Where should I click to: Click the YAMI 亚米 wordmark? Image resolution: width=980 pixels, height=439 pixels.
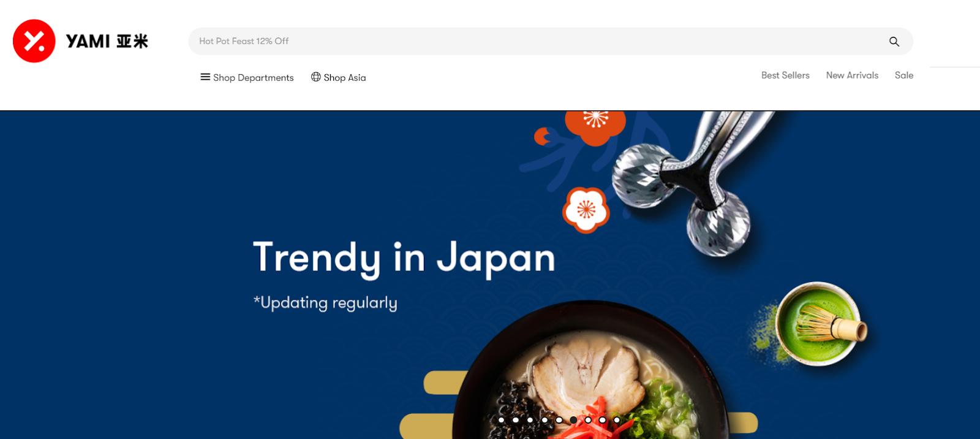[107, 41]
